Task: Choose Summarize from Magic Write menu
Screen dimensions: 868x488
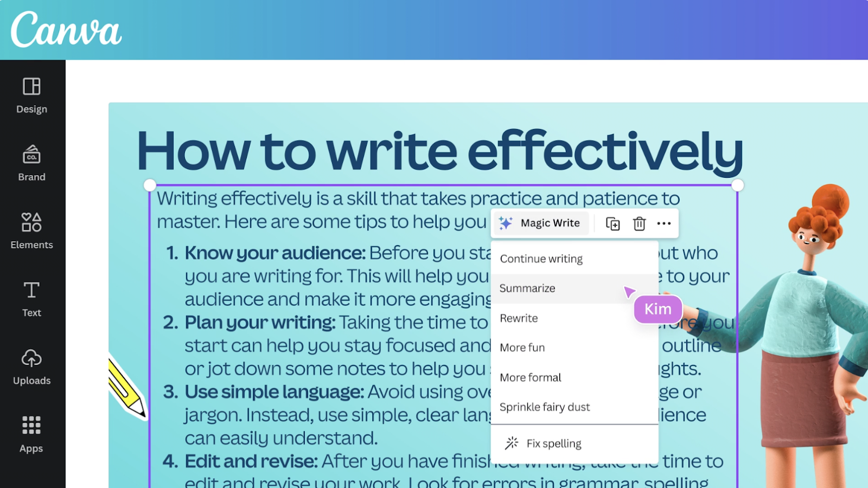Action: click(575, 288)
